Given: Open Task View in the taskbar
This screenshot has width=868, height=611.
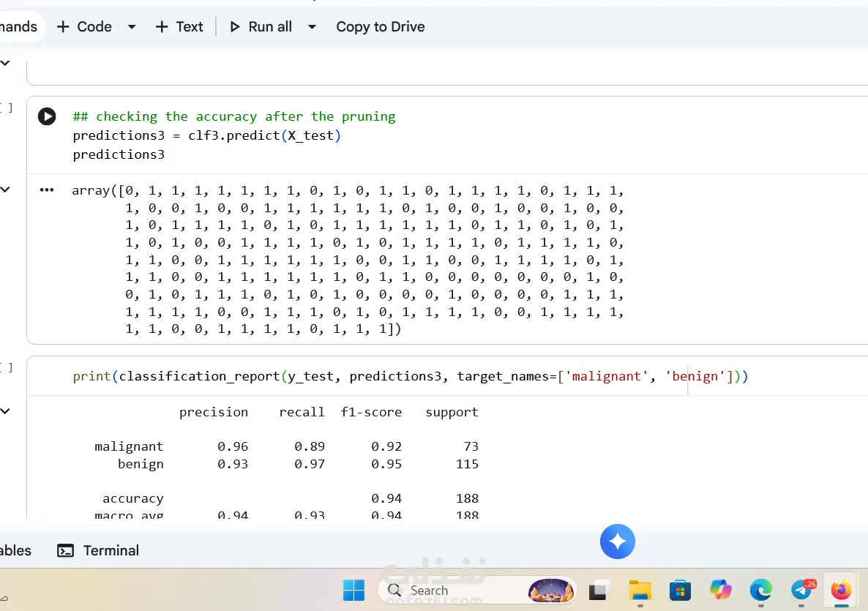Looking at the screenshot, I should 599,591.
